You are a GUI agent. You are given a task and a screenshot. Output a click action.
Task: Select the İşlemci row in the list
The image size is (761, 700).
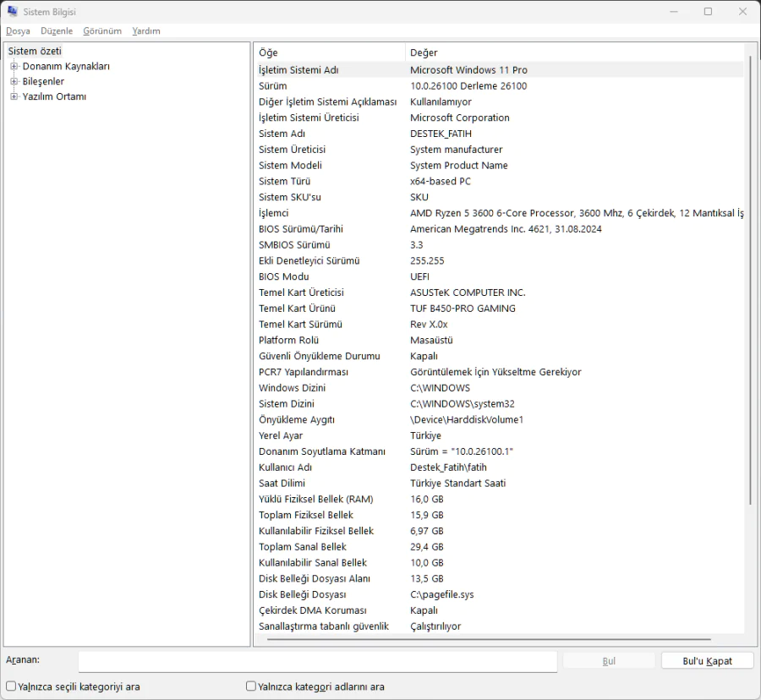click(x=338, y=213)
